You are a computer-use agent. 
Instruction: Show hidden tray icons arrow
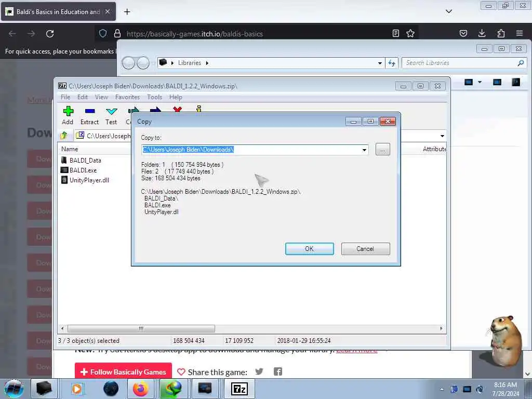click(x=442, y=389)
